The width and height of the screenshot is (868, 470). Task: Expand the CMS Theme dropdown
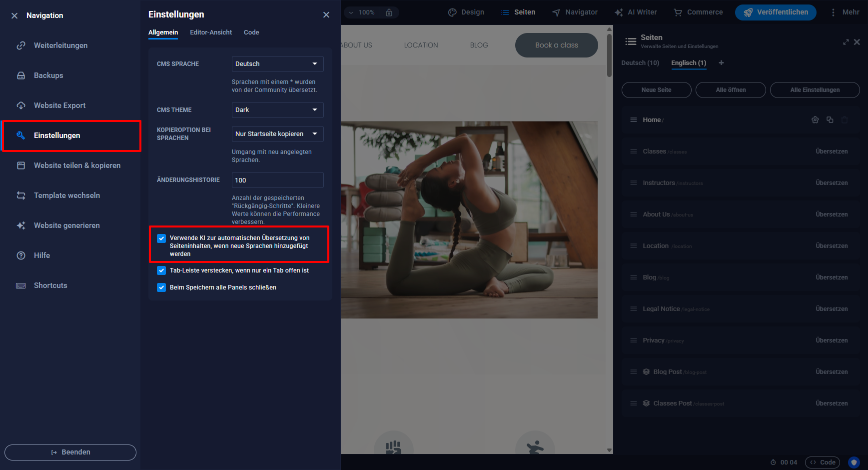pyautogui.click(x=277, y=110)
